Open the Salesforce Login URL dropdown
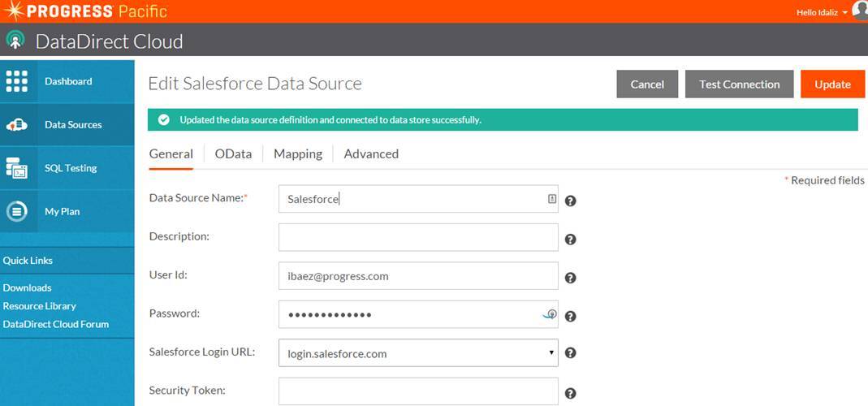The image size is (868, 406). 418,353
